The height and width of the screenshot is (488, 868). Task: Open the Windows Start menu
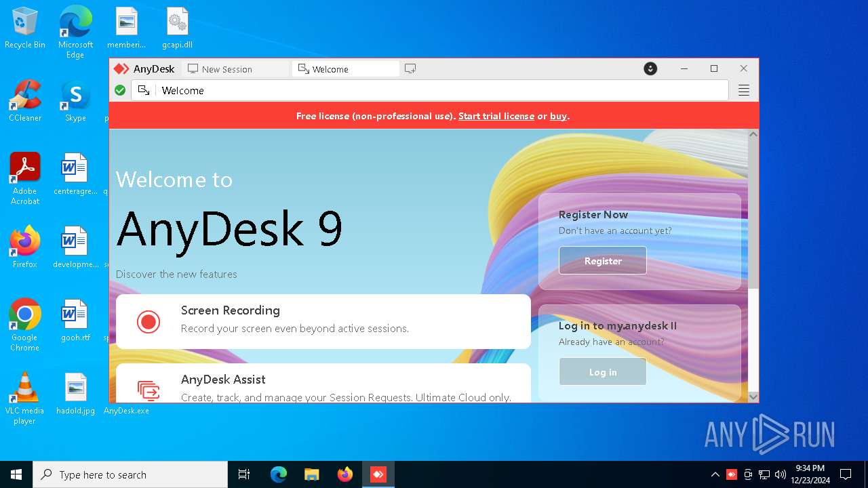(16, 474)
